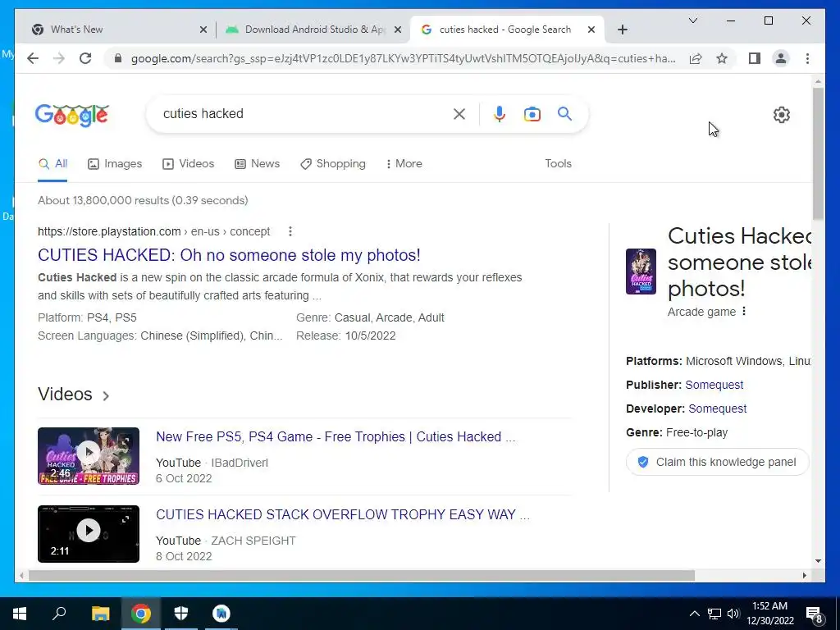840x630 pixels.
Task: Play the Free Trophies video thumbnail
Action: click(89, 456)
